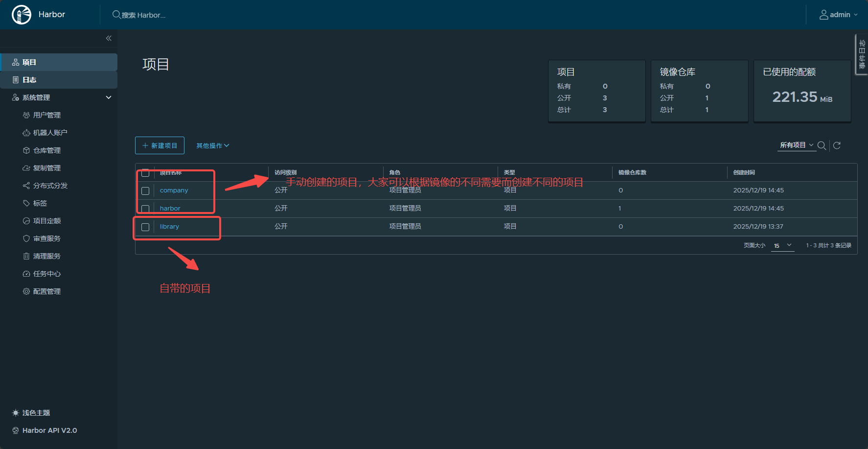Sort by the 角色 column header

coord(394,172)
